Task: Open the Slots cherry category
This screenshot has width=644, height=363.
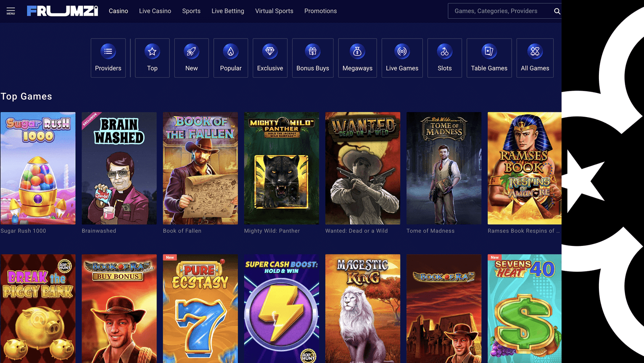Action: 445,58
